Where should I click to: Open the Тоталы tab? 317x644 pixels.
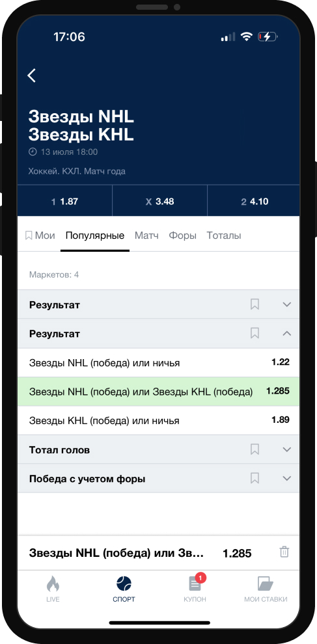point(224,235)
